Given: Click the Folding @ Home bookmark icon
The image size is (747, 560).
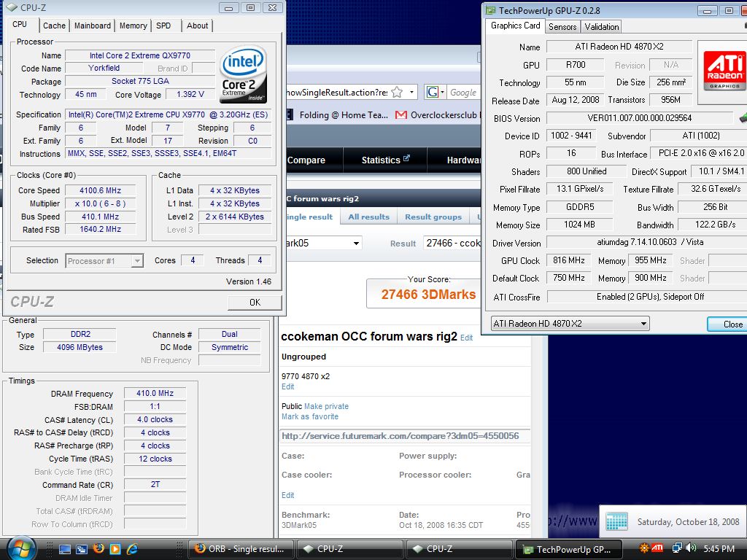Looking at the screenshot, I should 290,114.
